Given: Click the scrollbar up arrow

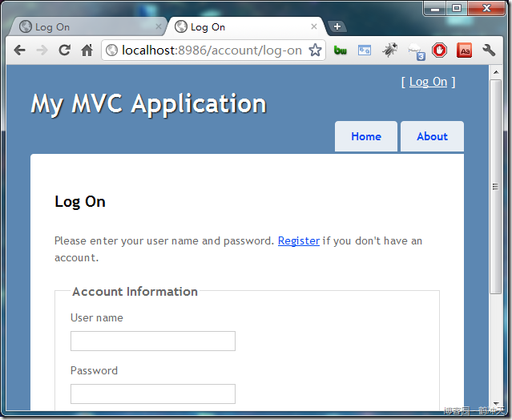Looking at the screenshot, I should [496, 72].
